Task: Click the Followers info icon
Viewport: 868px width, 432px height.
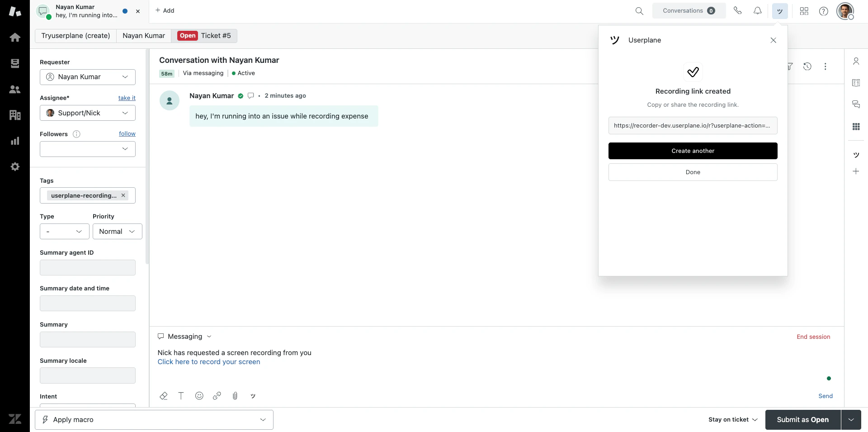Action: 76,134
